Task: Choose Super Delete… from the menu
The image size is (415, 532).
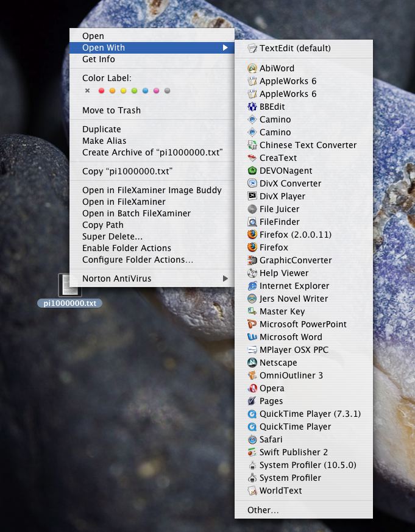Action: 152,236
